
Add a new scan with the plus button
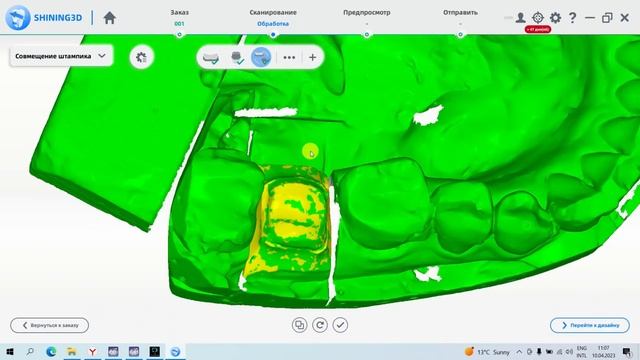click(x=312, y=58)
